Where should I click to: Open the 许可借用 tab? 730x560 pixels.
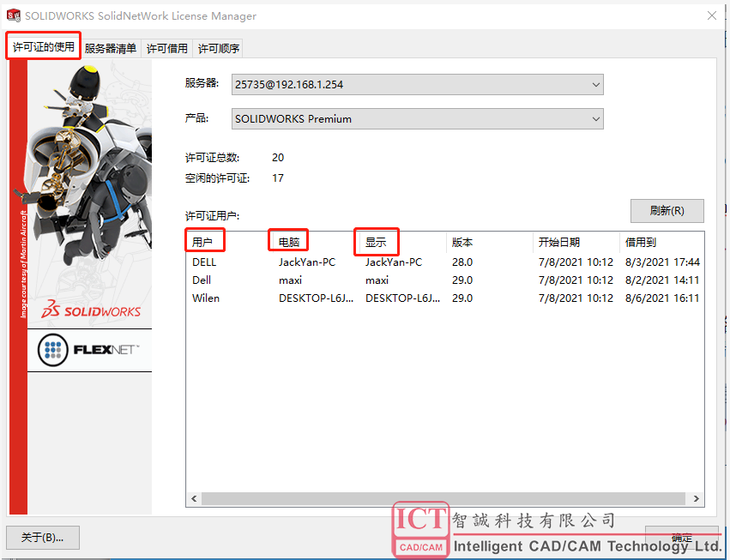coord(167,48)
